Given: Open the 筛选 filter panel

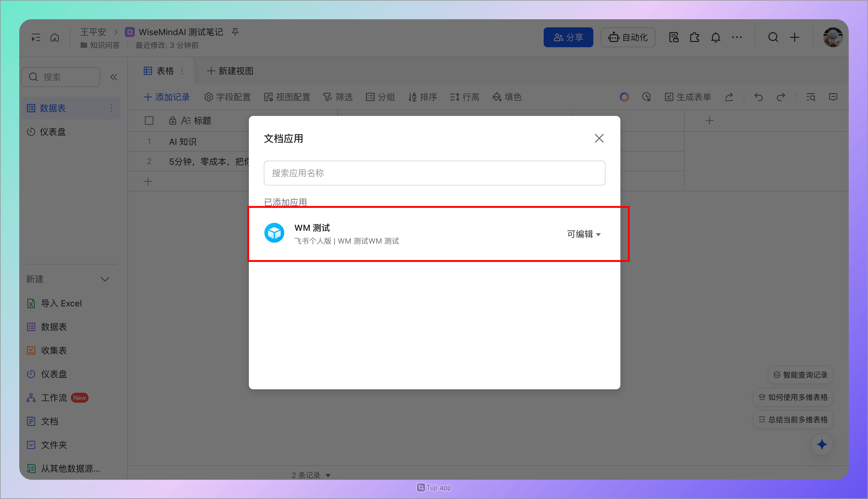Looking at the screenshot, I should (x=338, y=97).
